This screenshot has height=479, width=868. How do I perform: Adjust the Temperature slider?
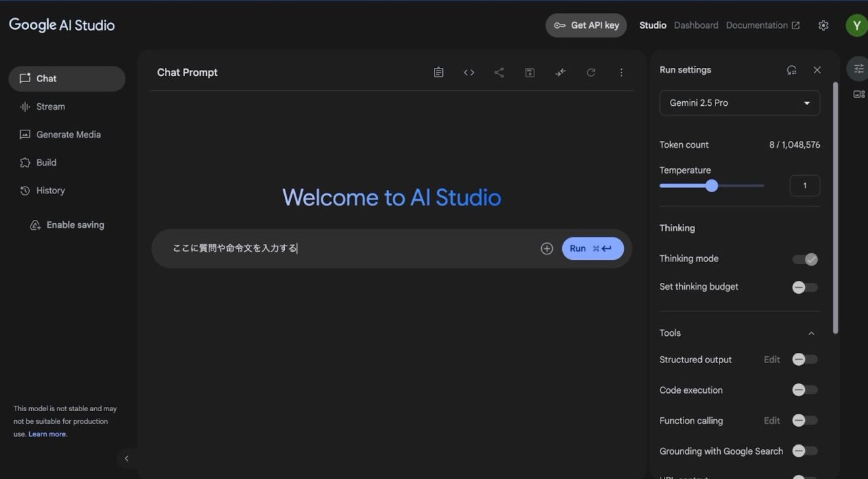point(711,186)
